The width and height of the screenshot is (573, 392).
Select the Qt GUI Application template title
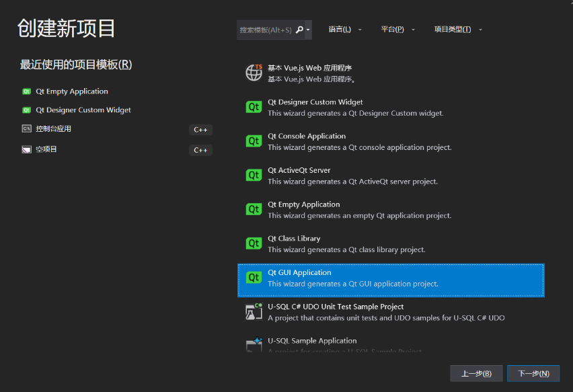pos(299,272)
